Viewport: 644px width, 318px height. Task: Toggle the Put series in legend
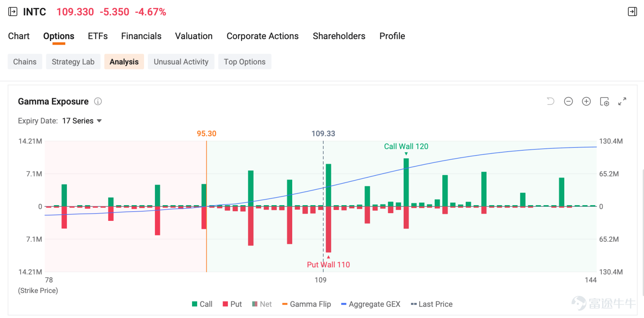232,304
